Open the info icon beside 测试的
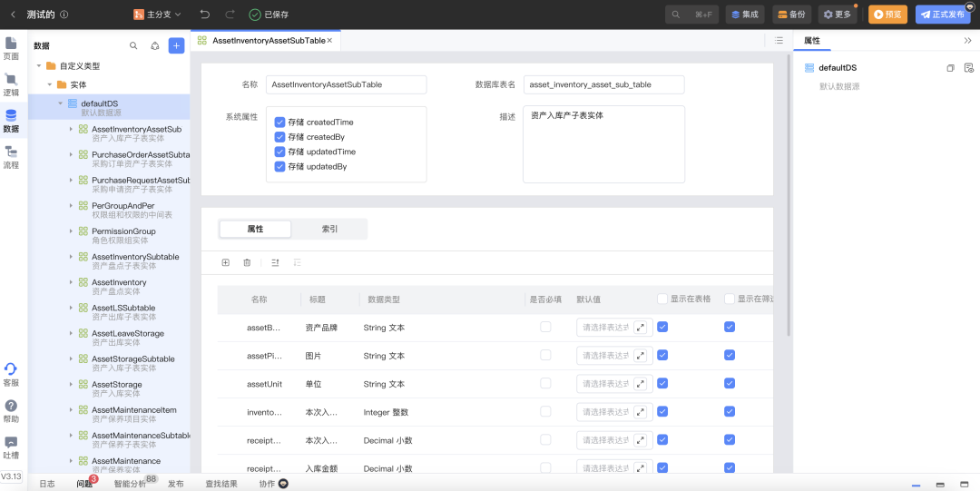Image resolution: width=980 pixels, height=491 pixels. click(64, 15)
